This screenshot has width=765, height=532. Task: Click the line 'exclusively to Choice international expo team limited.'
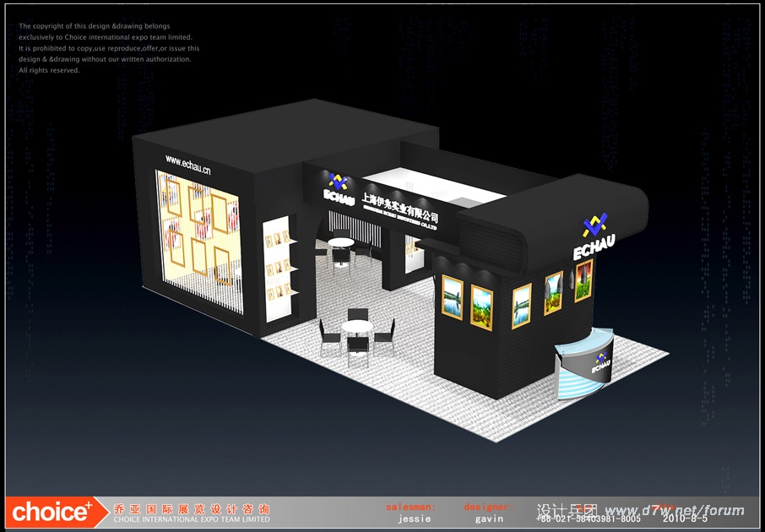[x=106, y=37]
